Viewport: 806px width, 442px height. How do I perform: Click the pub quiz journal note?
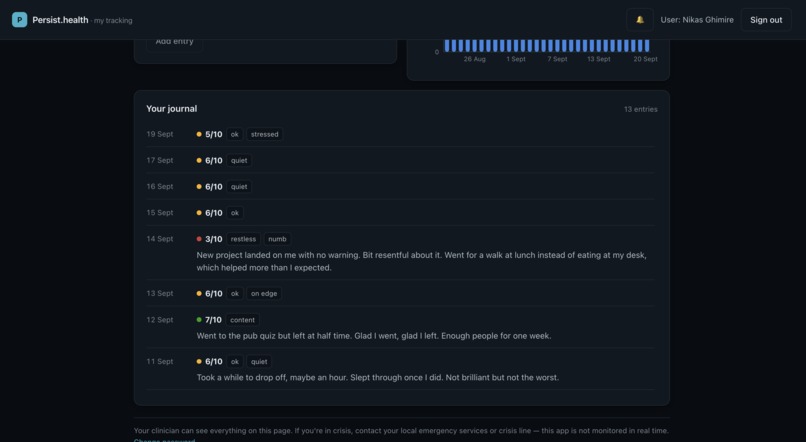click(x=374, y=336)
